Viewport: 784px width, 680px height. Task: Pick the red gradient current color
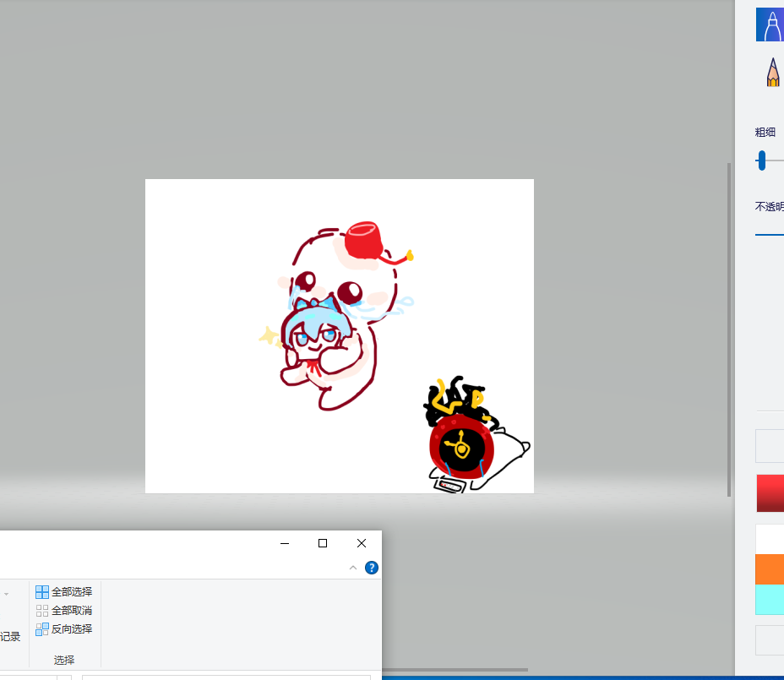coord(770,493)
